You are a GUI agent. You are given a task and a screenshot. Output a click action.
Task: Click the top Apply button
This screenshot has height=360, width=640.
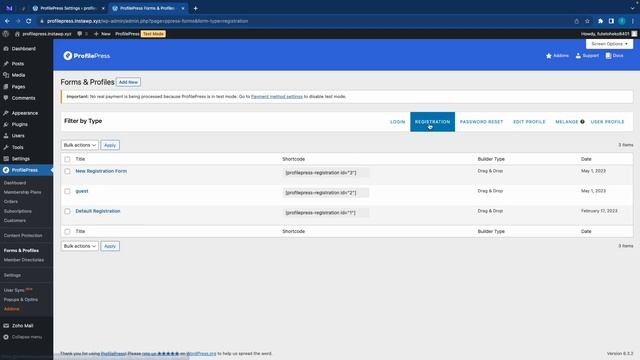coord(110,145)
